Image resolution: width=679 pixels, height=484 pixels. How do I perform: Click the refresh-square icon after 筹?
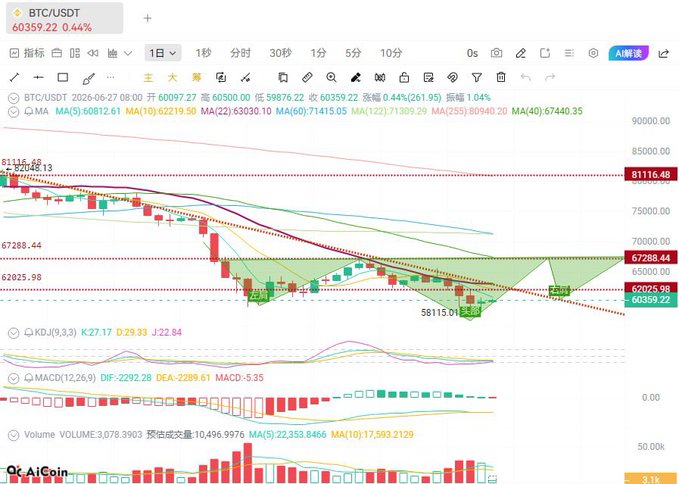tap(221, 77)
